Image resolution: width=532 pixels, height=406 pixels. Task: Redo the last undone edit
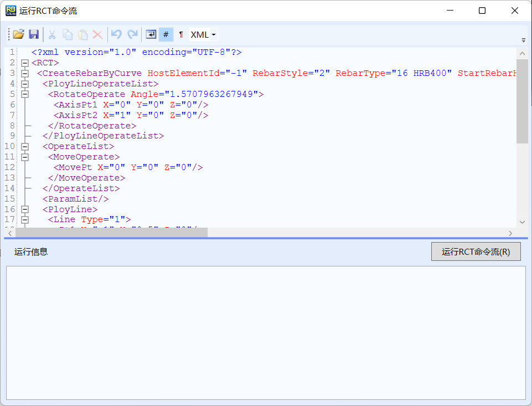[132, 34]
